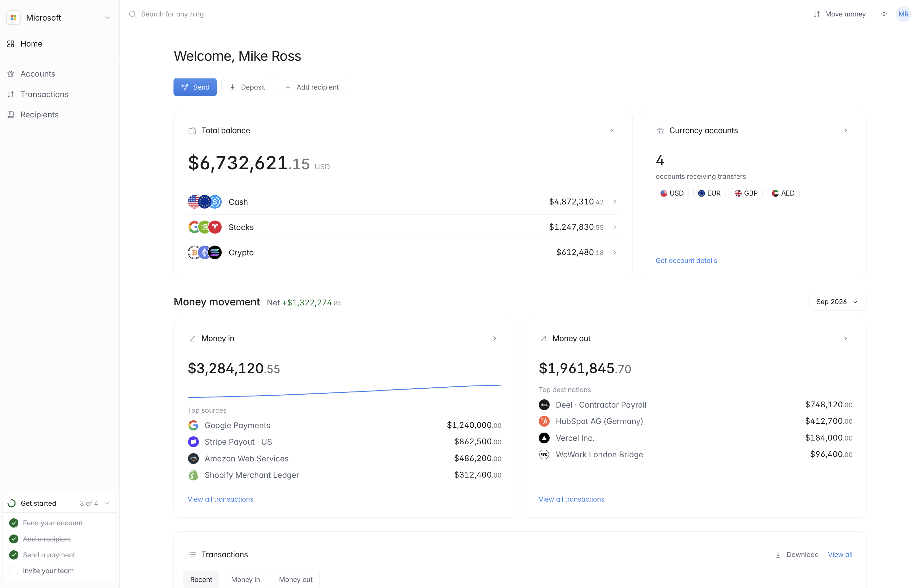Image resolution: width=920 pixels, height=588 pixels.
Task: Click the Microsoft logo icon
Action: click(x=13, y=17)
